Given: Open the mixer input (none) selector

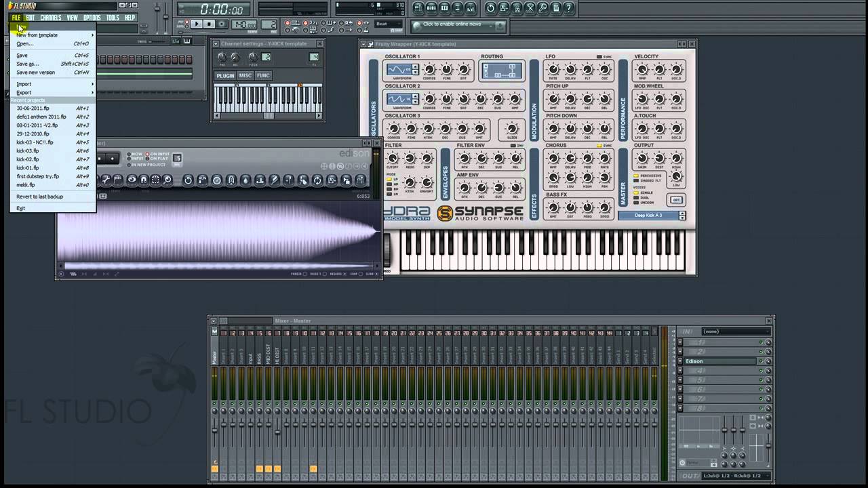Looking at the screenshot, I should [736, 331].
